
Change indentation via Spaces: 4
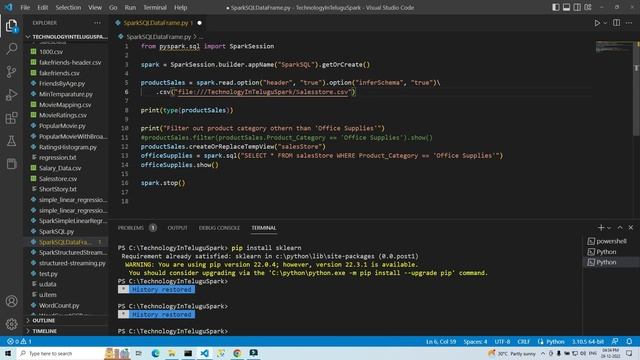point(475,342)
